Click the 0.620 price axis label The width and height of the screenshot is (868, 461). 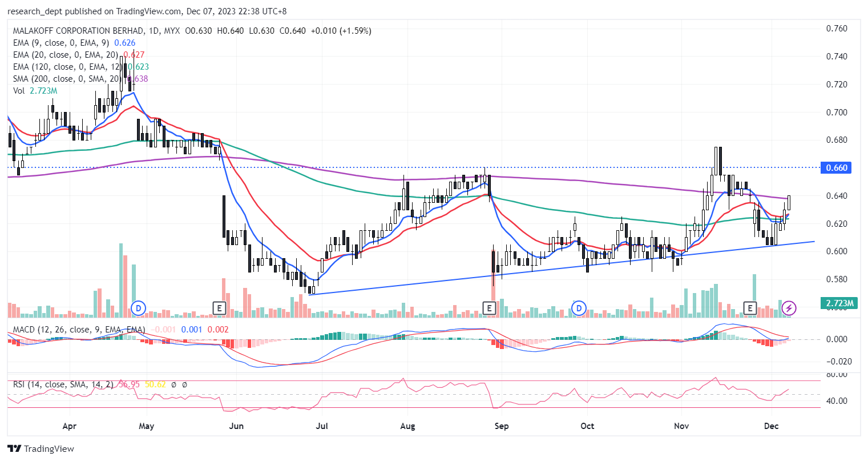coord(837,224)
